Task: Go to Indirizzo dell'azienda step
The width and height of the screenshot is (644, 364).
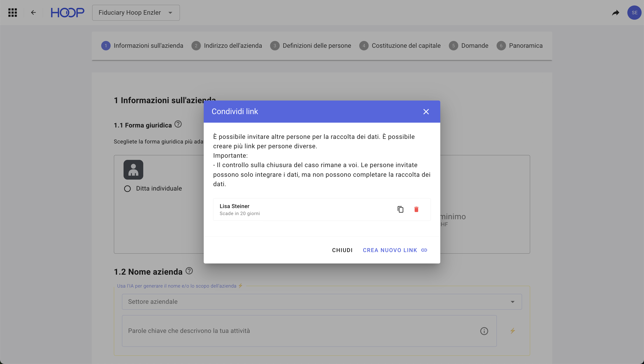Action: 232,46
